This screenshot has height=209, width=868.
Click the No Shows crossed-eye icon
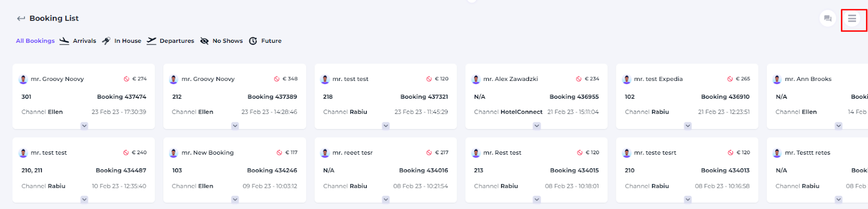point(205,41)
